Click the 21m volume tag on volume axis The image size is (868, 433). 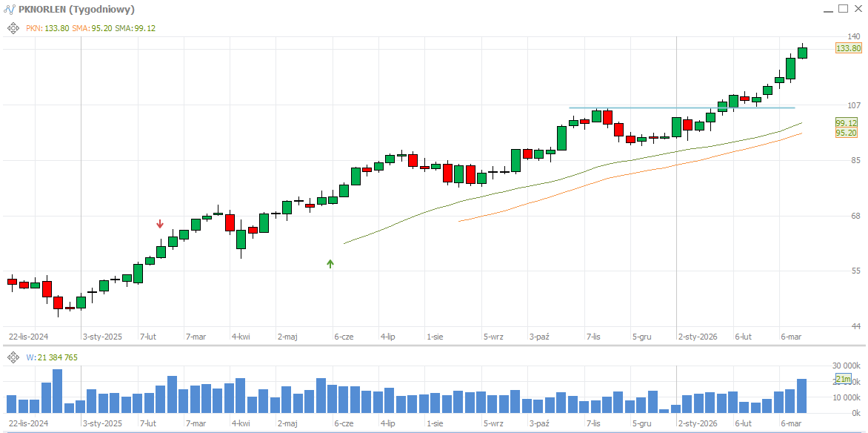[x=843, y=379]
